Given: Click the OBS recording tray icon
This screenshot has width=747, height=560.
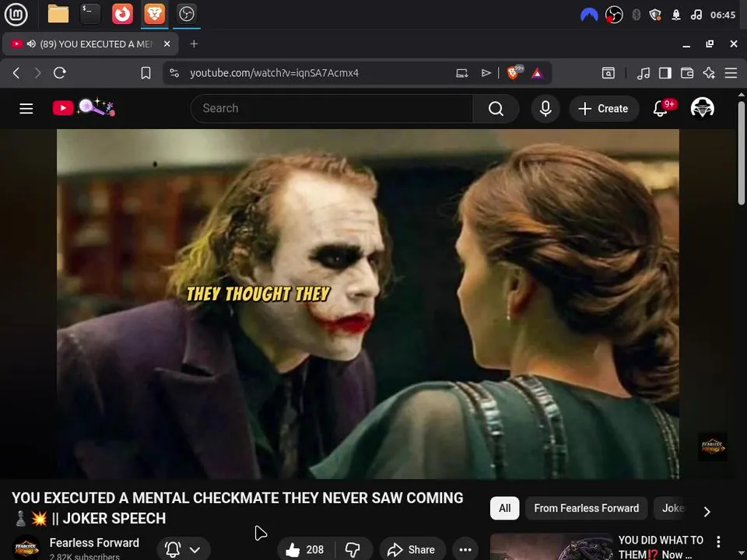Looking at the screenshot, I should pos(614,15).
